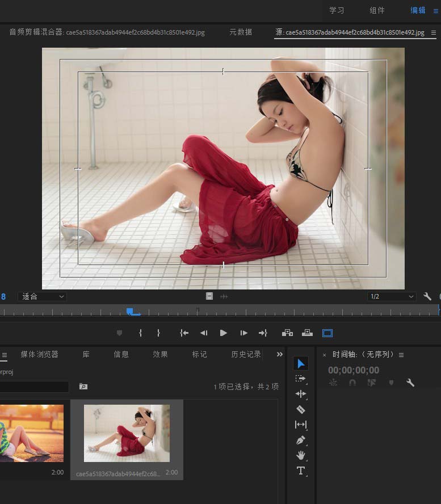The image size is (441, 504).
Task: Step back one frame
Action: 204,333
